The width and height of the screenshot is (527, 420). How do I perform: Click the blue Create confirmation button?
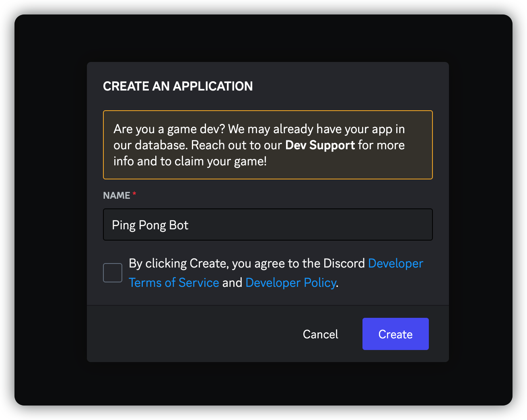pos(395,334)
